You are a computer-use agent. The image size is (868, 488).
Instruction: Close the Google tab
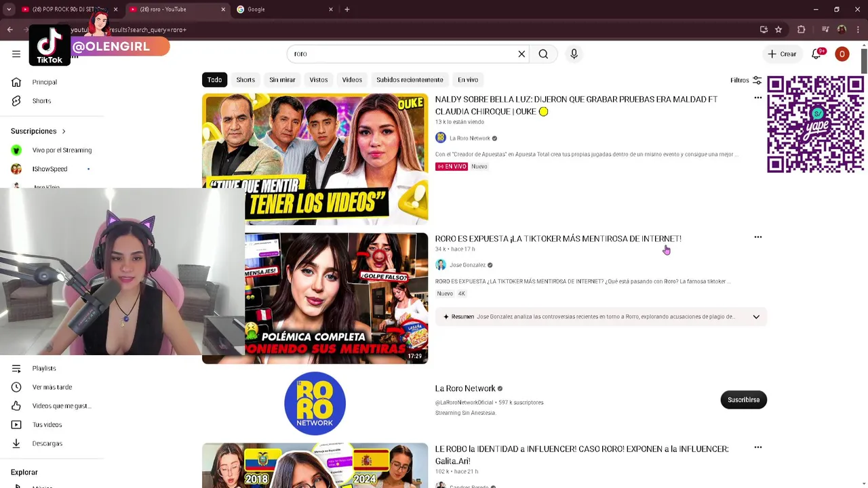click(331, 9)
